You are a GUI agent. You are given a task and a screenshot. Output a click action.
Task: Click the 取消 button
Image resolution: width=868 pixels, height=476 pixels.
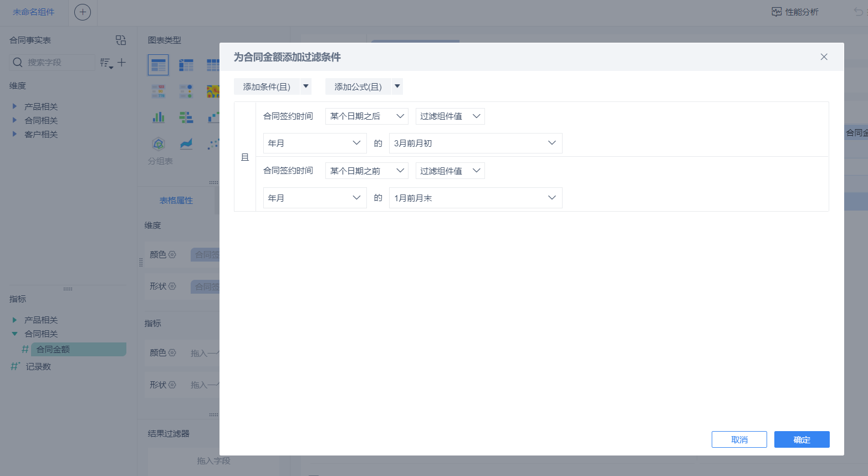click(739, 439)
